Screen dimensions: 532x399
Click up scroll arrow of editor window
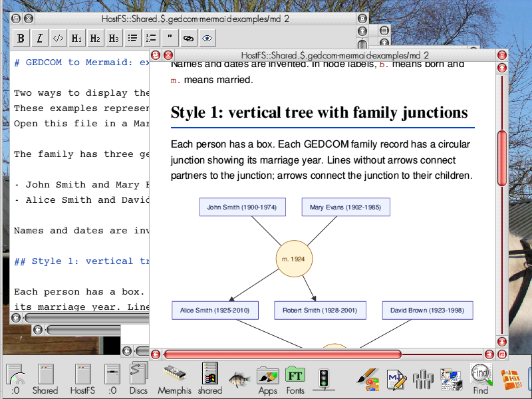click(362, 31)
